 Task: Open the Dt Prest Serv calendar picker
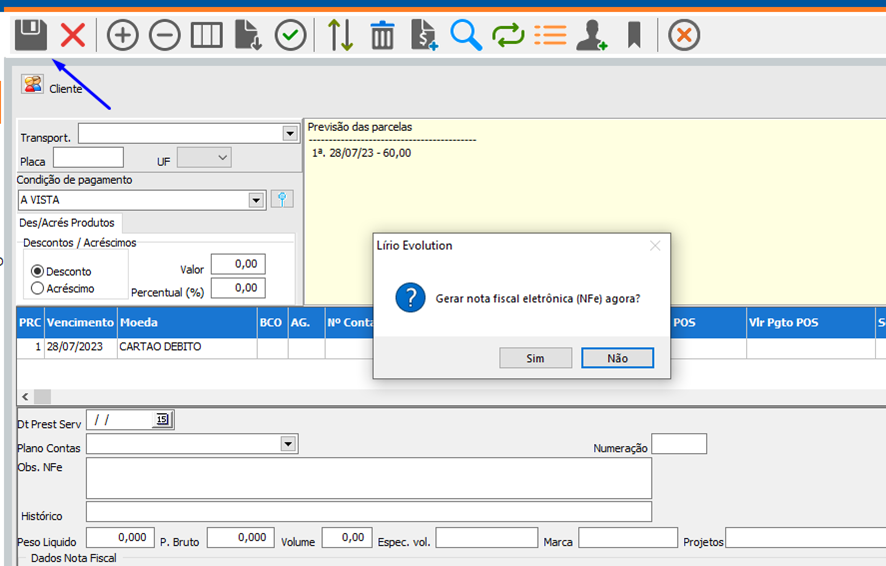coord(162,419)
